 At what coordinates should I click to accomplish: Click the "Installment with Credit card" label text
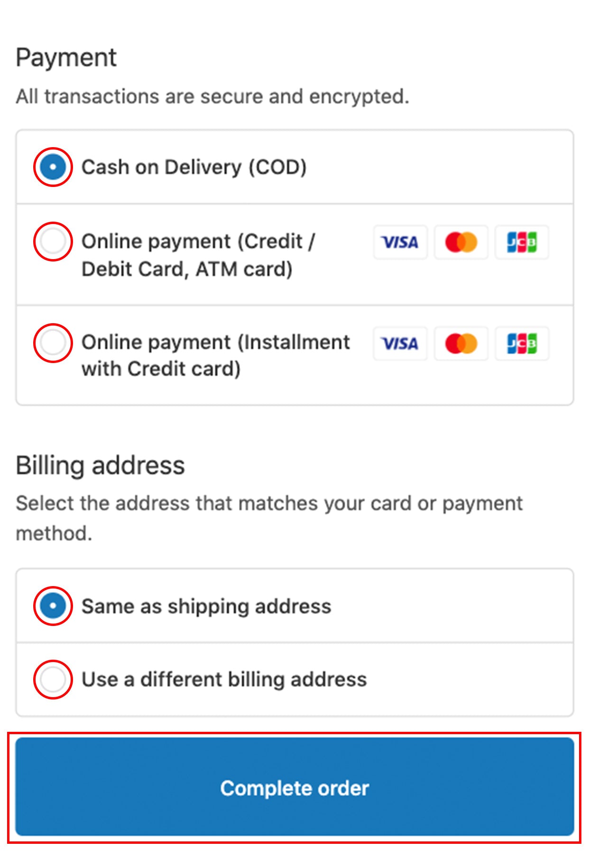215,355
